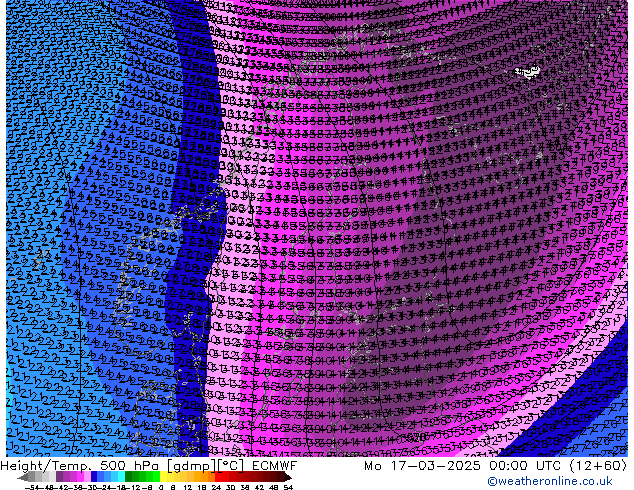Viewport: 634px width, 490px height.
Task: Click the ECMWF model label
Action: point(274,466)
